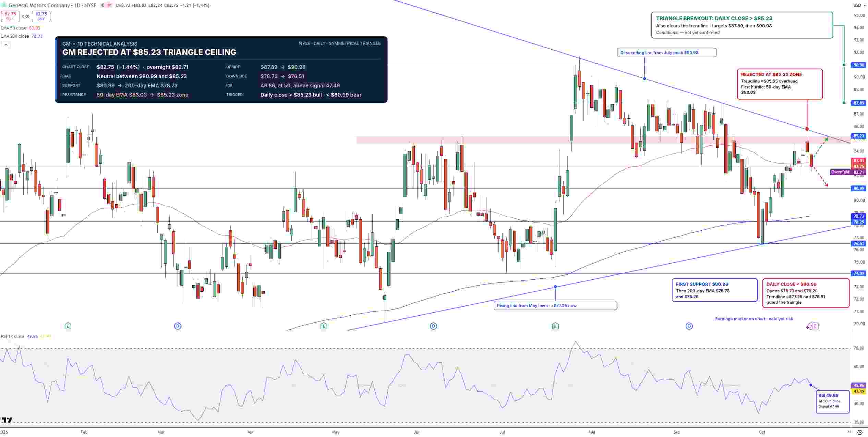The width and height of the screenshot is (868, 437).
Task: Click the 80.99 price axis label
Action: (x=859, y=188)
